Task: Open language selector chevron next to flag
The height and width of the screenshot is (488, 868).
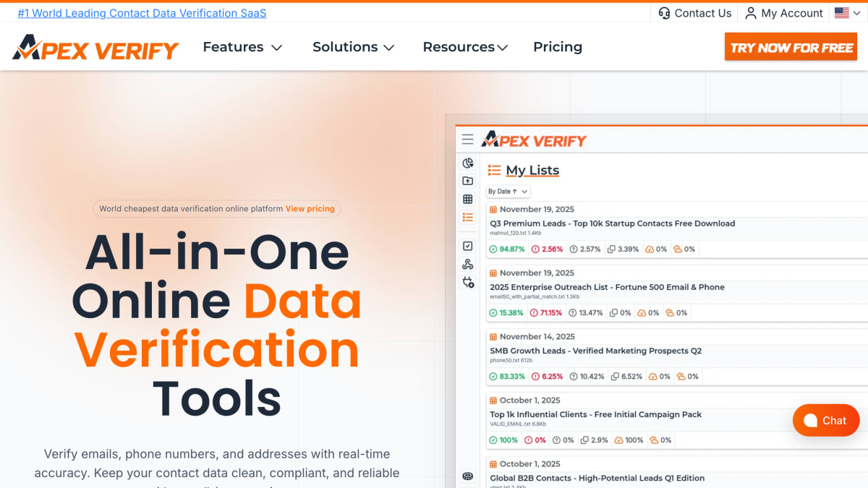Action: tap(857, 13)
